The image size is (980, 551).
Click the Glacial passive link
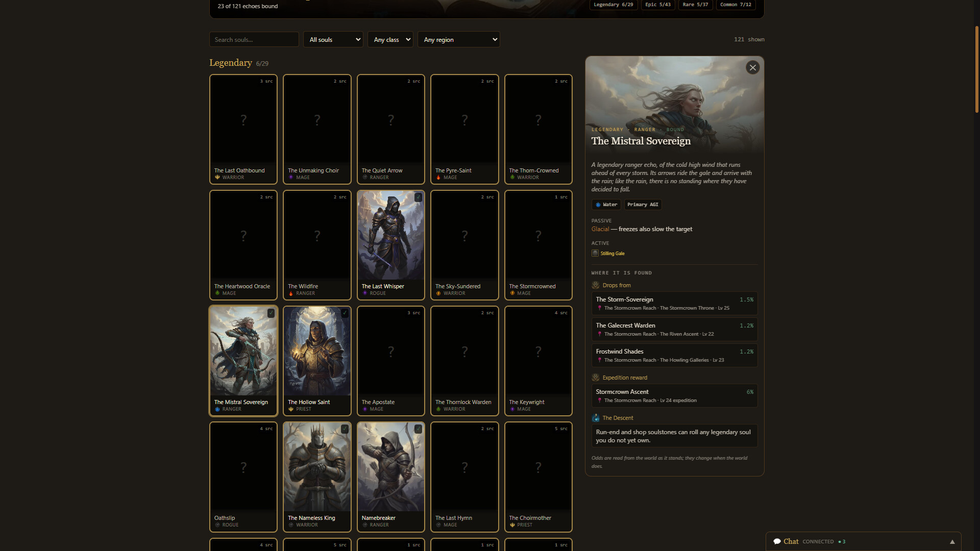pyautogui.click(x=600, y=229)
